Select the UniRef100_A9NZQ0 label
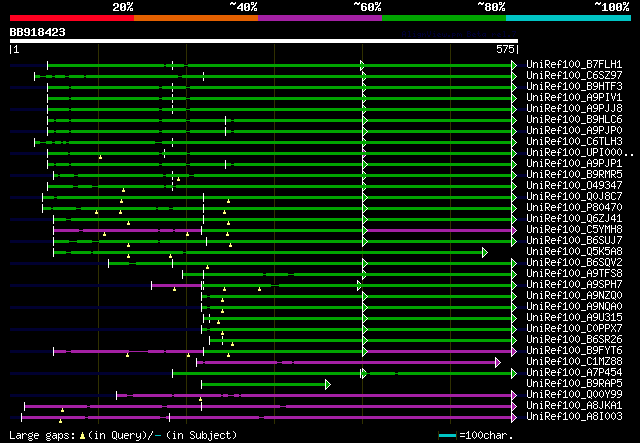 click(x=574, y=296)
